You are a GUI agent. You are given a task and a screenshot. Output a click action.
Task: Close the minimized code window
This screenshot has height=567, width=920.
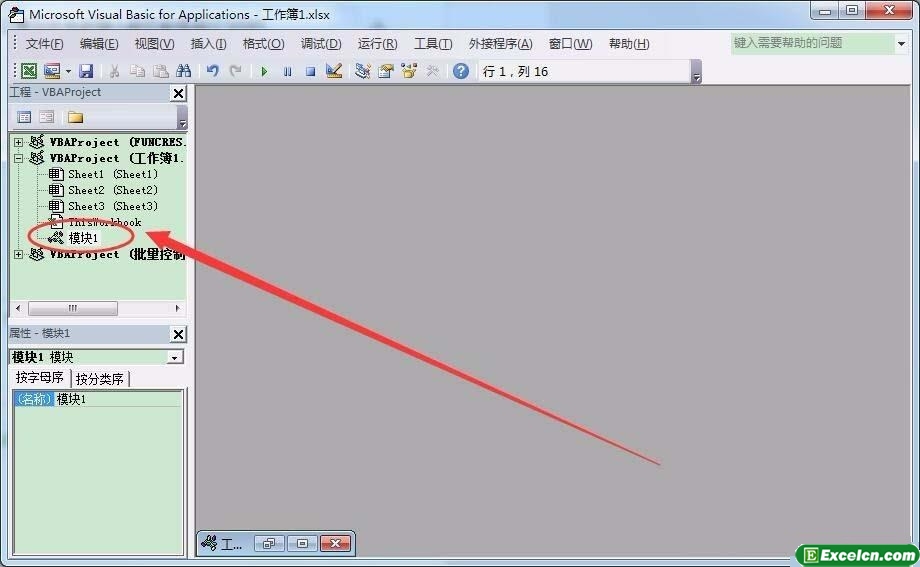click(x=336, y=544)
